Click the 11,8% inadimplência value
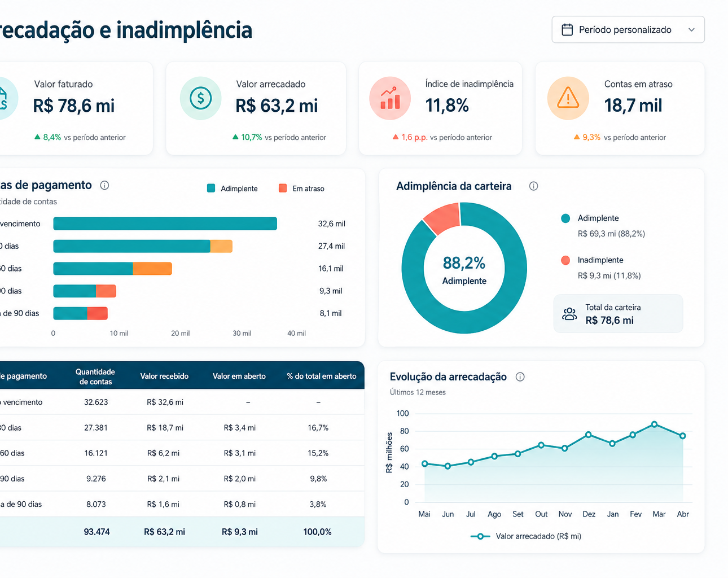The height and width of the screenshot is (578, 728). click(x=447, y=106)
